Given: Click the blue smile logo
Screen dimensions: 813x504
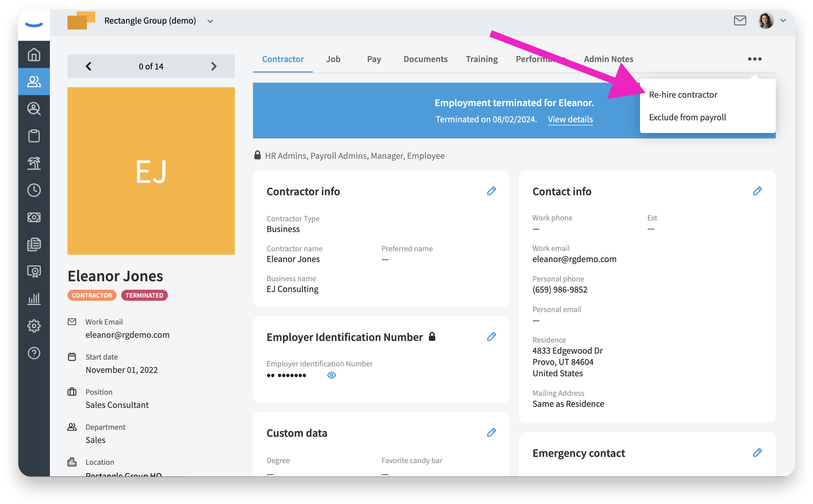Looking at the screenshot, I should tap(34, 25).
